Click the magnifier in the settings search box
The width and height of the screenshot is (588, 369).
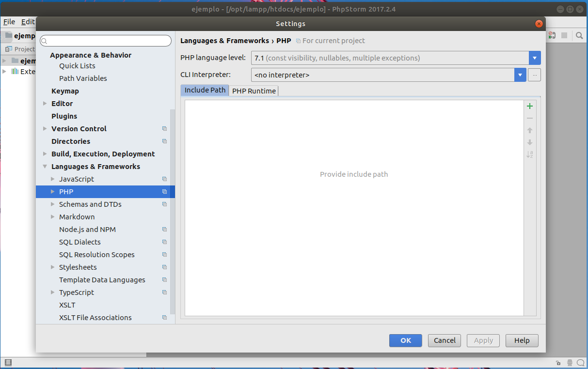(44, 41)
